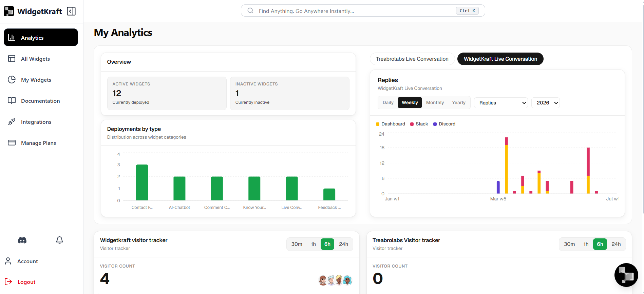Screen dimensions: 644x294
Task: Set Treabrolabs tracker to 24h
Action: pyautogui.click(x=616, y=244)
